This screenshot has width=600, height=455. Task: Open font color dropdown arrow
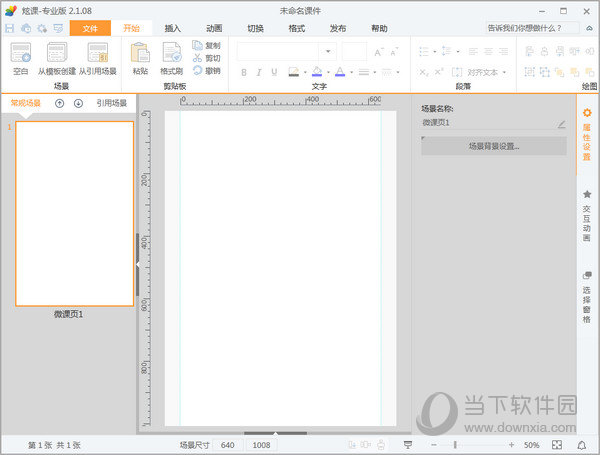pyautogui.click(x=351, y=72)
